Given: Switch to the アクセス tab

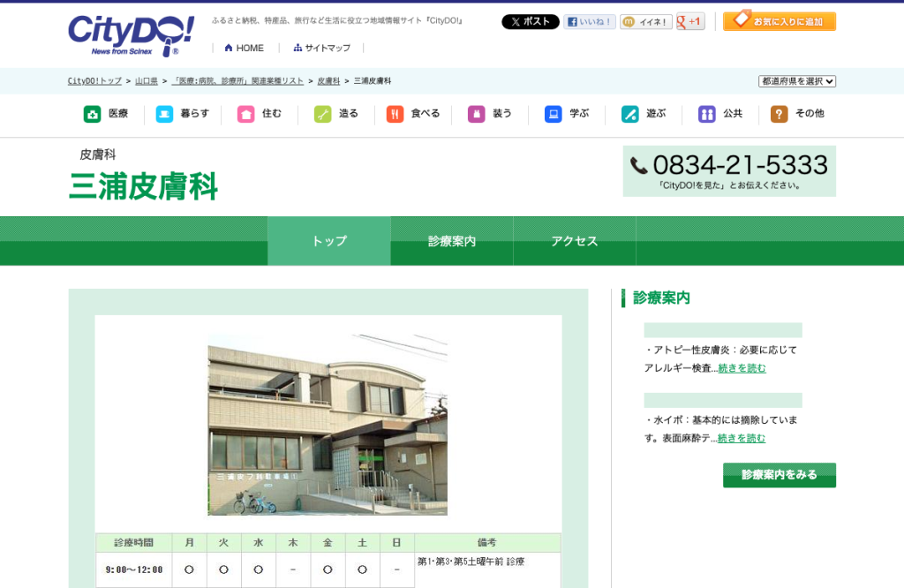Looking at the screenshot, I should pyautogui.click(x=575, y=241).
